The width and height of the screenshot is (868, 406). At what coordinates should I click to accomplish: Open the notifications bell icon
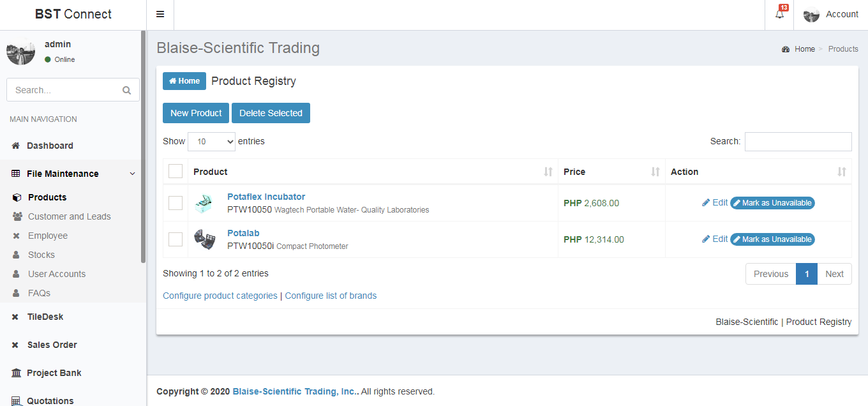coord(779,15)
